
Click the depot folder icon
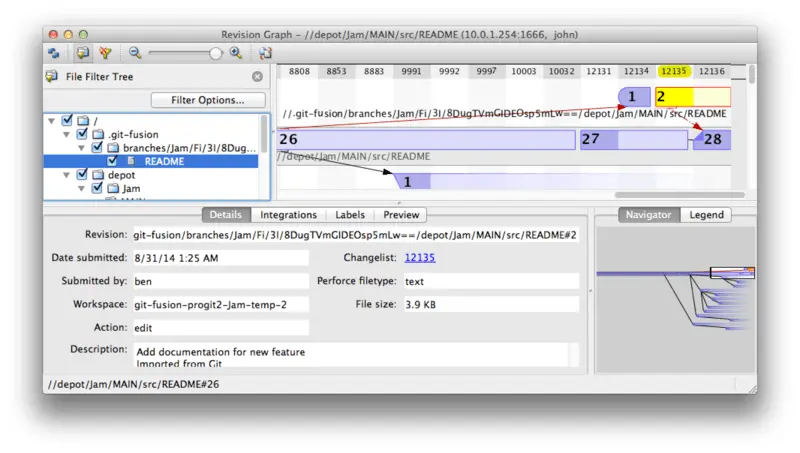[98, 175]
